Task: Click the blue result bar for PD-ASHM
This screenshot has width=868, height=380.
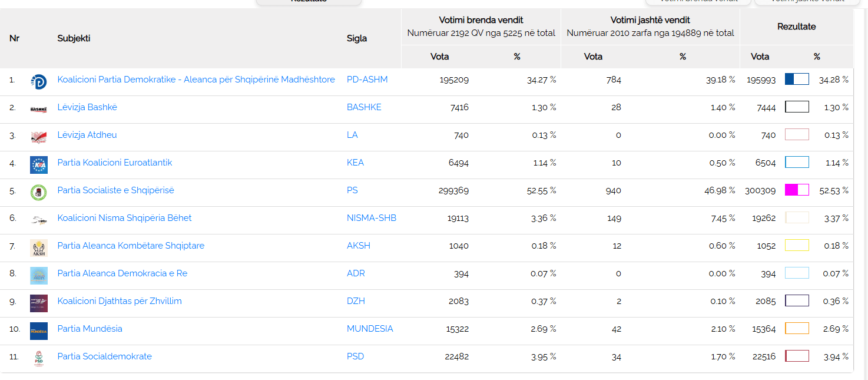Action: (x=797, y=79)
